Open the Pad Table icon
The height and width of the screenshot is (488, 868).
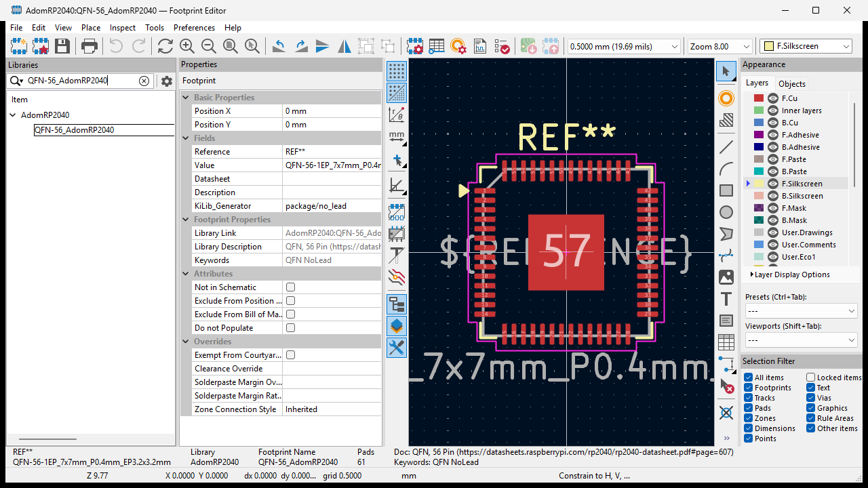point(436,46)
